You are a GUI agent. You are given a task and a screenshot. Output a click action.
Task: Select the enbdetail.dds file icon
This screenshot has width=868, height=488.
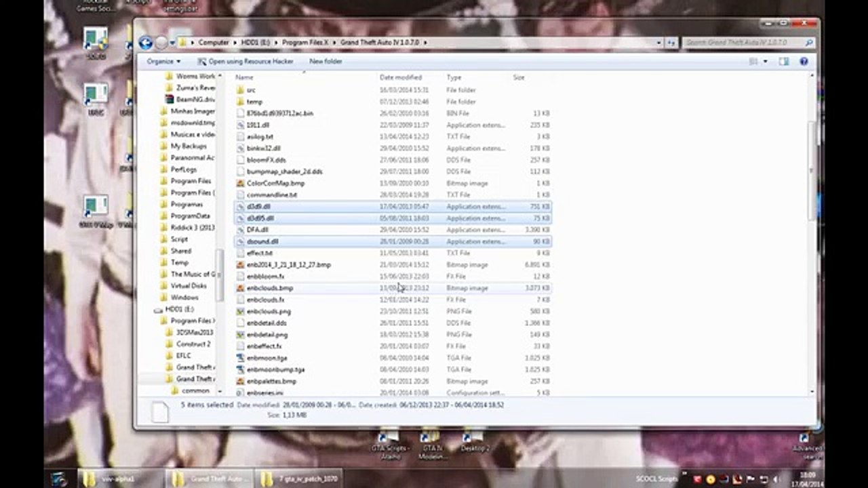[x=239, y=323]
